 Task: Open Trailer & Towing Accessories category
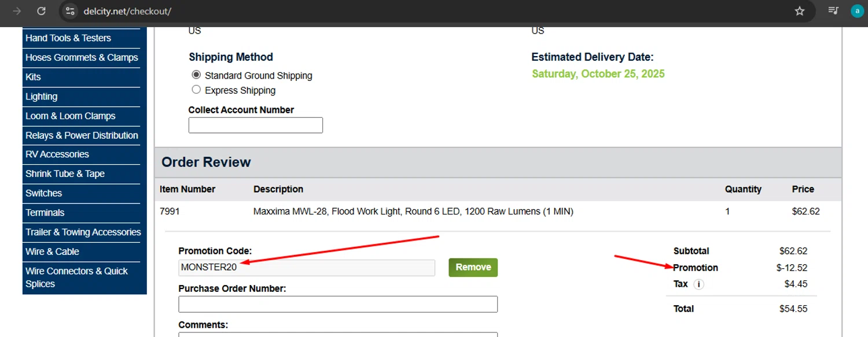(83, 232)
